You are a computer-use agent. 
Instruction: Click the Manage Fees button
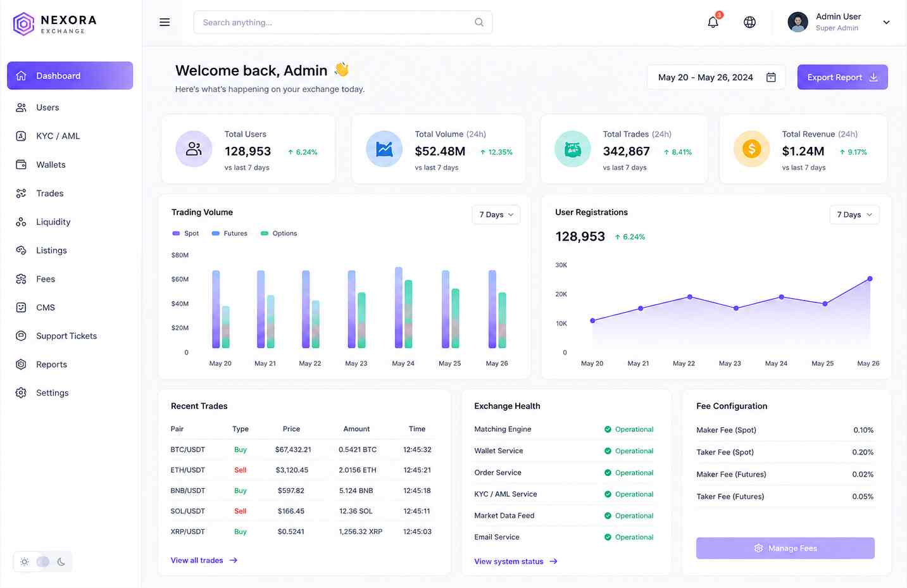(x=785, y=548)
